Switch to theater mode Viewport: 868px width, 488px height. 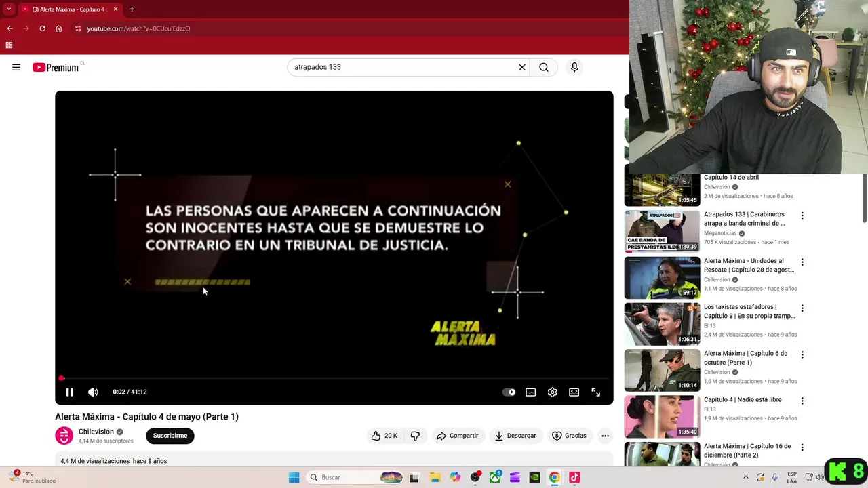point(574,392)
